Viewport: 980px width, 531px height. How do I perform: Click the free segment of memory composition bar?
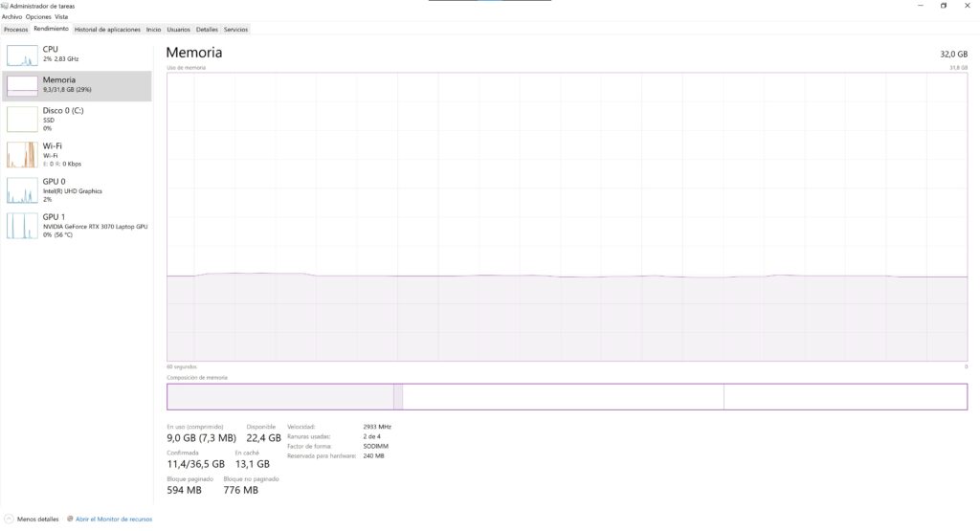(846, 397)
